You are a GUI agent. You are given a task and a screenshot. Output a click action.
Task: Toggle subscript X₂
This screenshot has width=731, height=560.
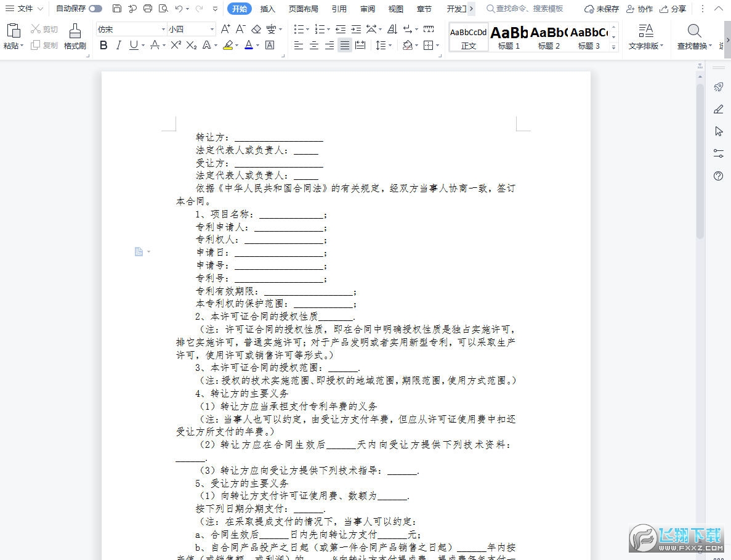pyautogui.click(x=191, y=45)
